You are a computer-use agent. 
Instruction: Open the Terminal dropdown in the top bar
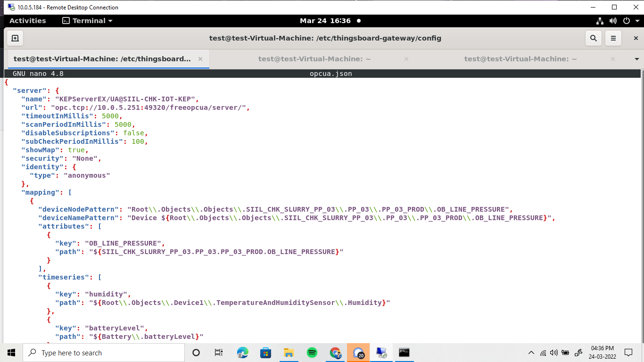[87, 20]
